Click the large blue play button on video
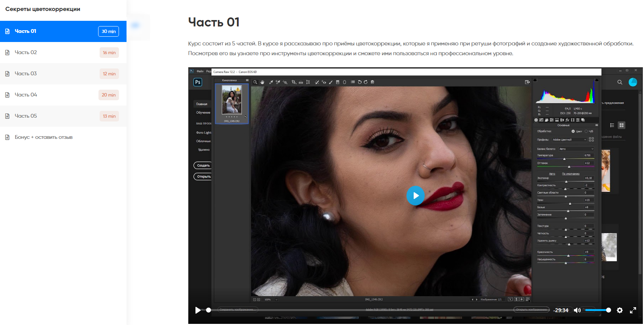Image resolution: width=644 pixels, height=325 pixels. tap(416, 196)
